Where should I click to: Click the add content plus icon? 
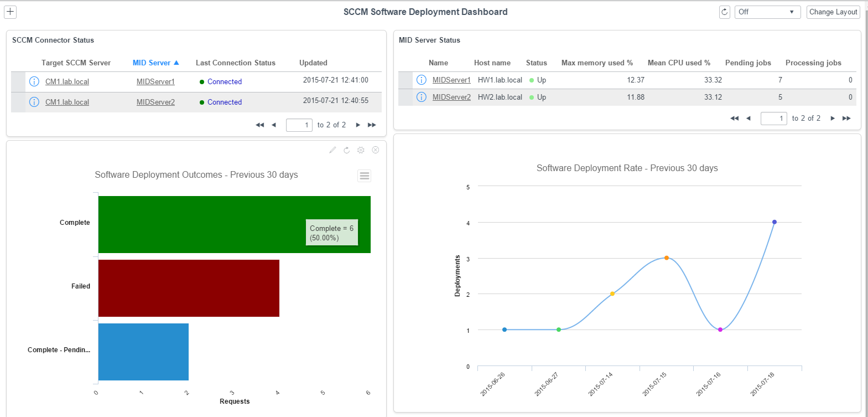pos(10,12)
